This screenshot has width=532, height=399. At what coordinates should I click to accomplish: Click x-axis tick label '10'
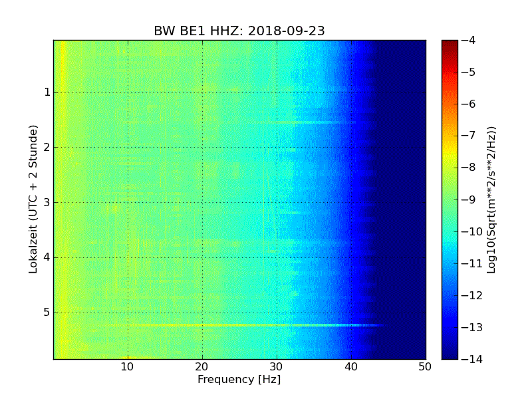click(x=127, y=367)
